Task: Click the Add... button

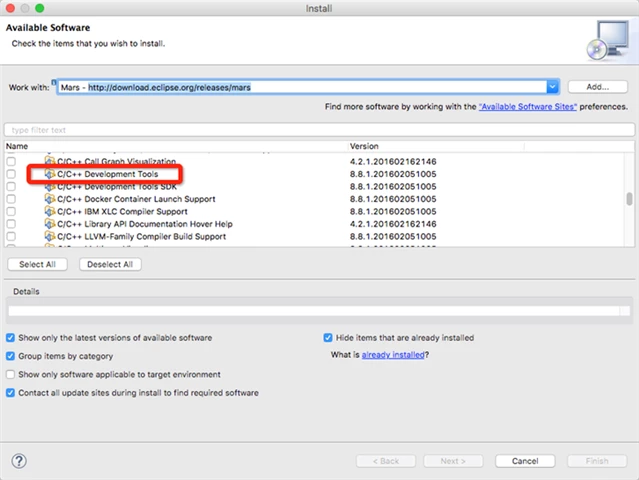Action: (597, 87)
